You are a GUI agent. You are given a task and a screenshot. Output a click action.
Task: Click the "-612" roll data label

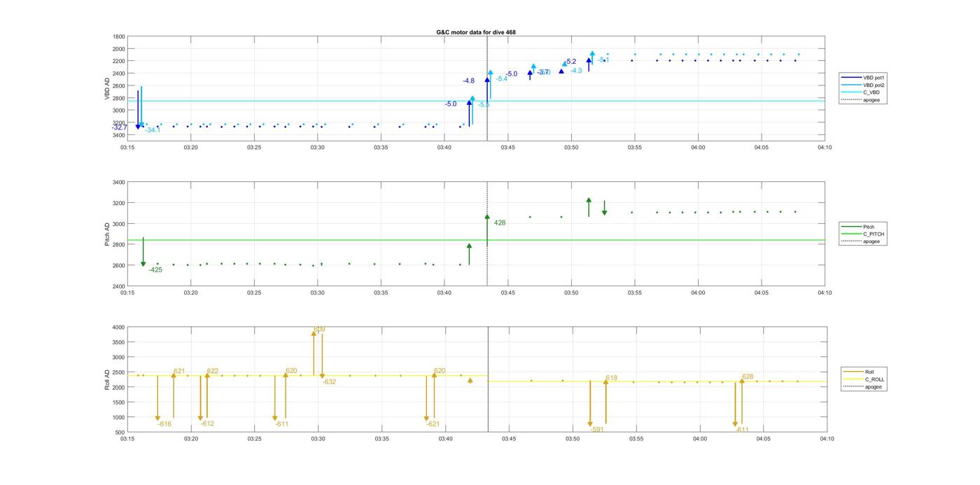[x=207, y=424]
